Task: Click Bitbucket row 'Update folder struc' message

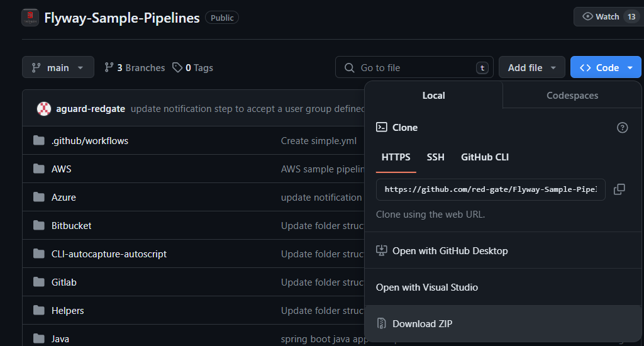Action: pyautogui.click(x=323, y=226)
